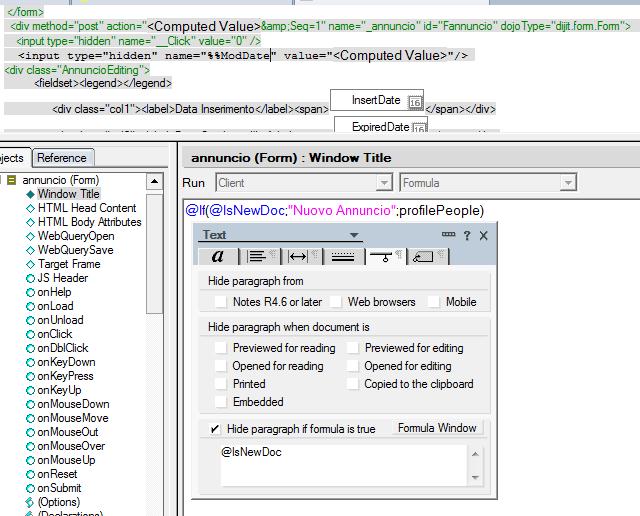Select the annuncio (Form) tree root
640x516 pixels.
click(61, 180)
